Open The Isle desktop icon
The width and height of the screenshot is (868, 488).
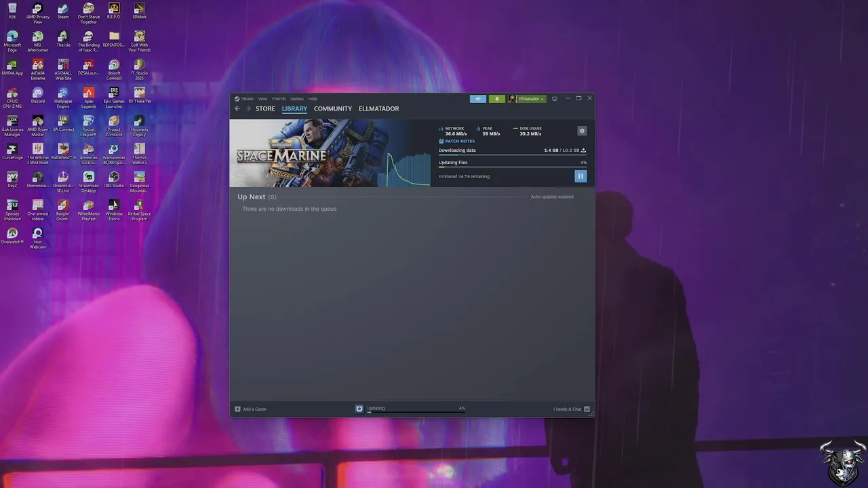pos(63,39)
